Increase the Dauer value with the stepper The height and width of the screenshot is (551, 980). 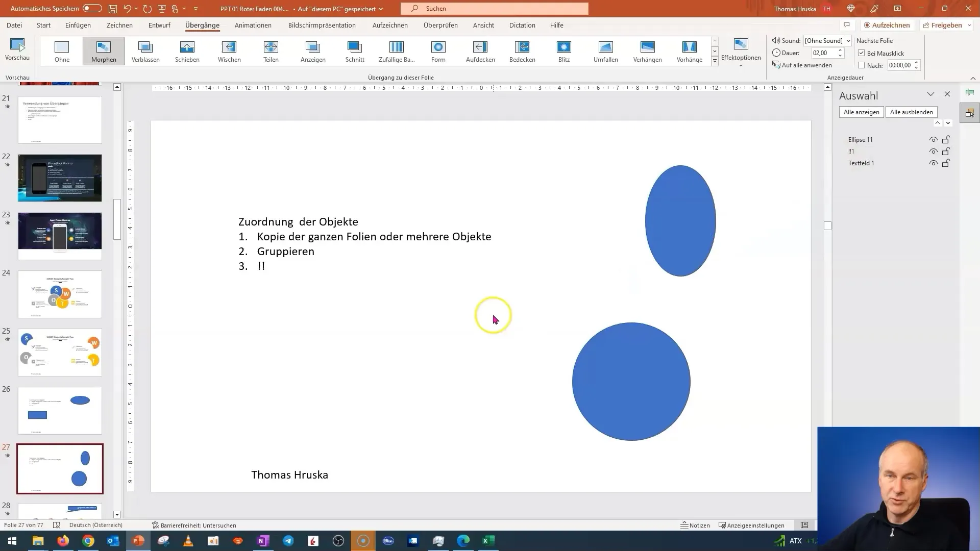point(840,51)
